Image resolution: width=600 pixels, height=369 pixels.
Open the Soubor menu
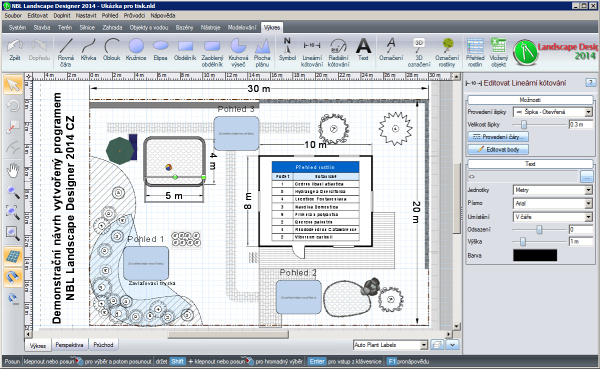click(13, 15)
